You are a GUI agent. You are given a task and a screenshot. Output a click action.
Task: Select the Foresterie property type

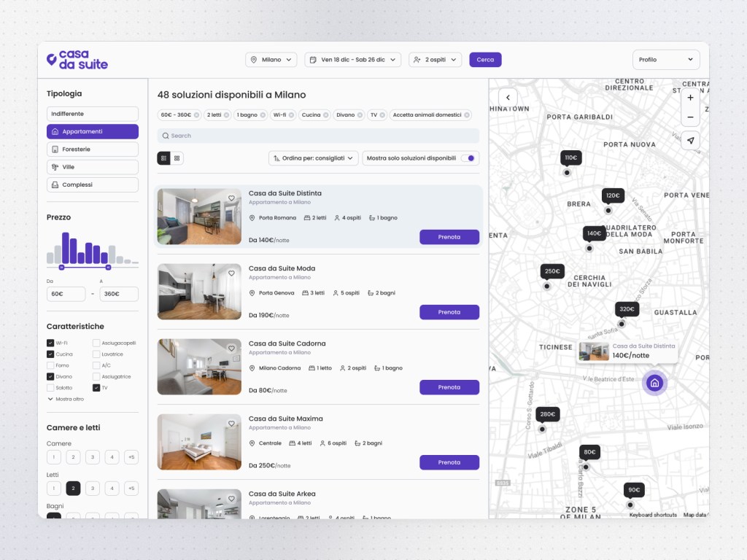(x=92, y=149)
